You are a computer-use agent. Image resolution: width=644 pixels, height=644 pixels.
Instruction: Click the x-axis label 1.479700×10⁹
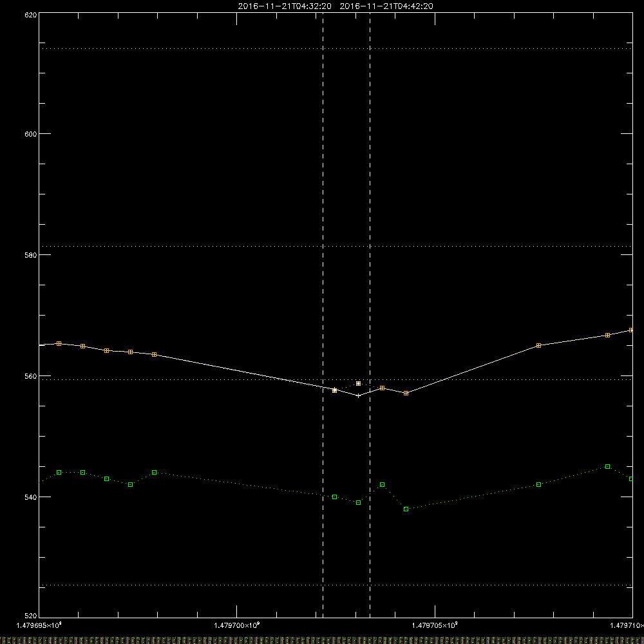point(237,625)
